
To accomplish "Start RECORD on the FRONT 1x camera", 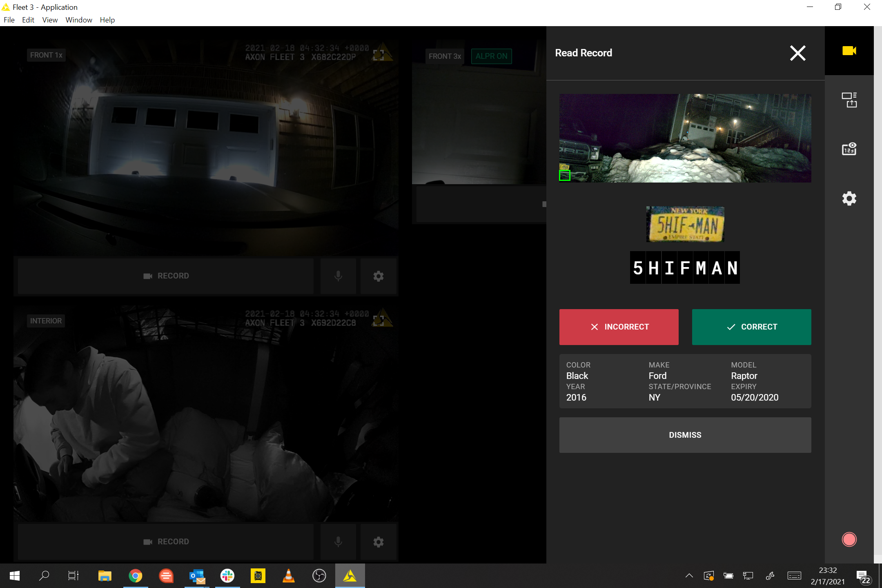I will [166, 276].
